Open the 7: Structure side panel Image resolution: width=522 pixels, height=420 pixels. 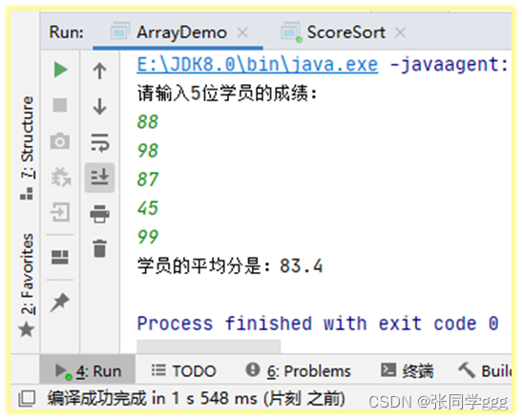point(28,148)
